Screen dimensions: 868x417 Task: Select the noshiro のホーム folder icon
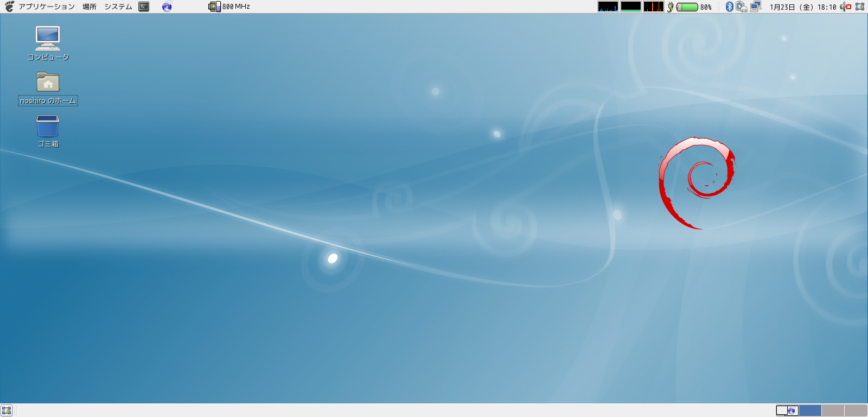[x=48, y=89]
